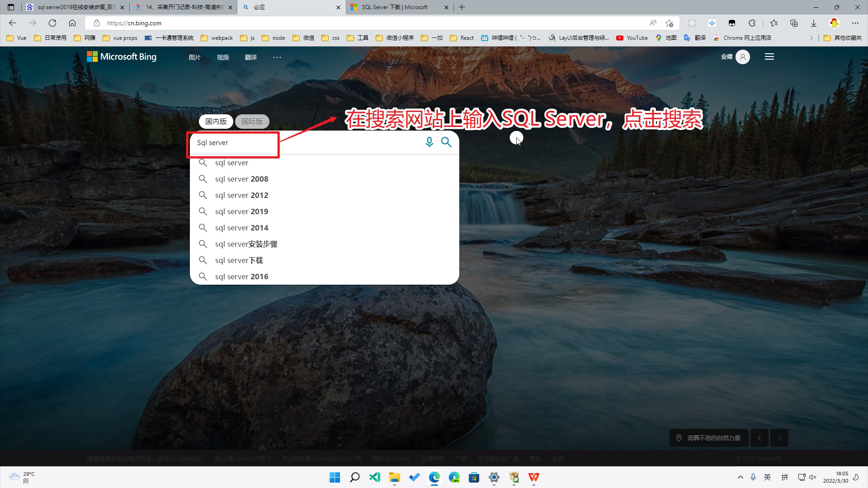This screenshot has width=868, height=488.
Task: Click the microphone voice search icon
Action: pyautogui.click(x=429, y=142)
